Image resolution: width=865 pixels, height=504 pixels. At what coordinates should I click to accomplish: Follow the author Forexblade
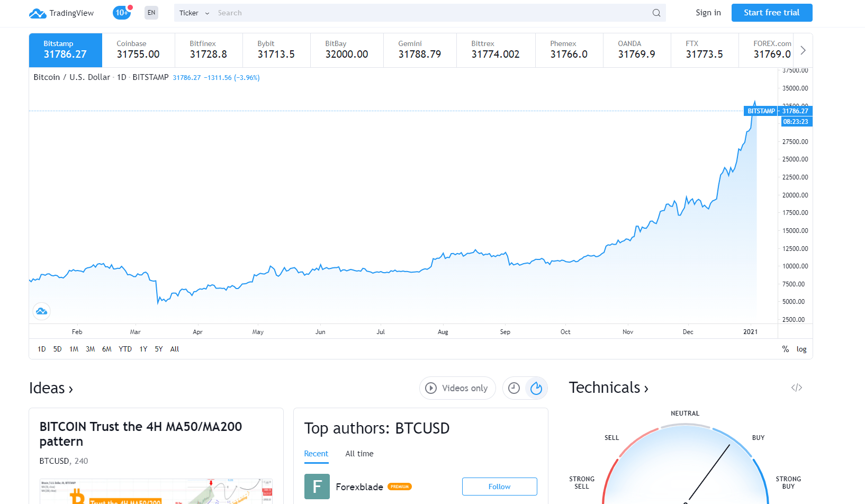point(500,487)
